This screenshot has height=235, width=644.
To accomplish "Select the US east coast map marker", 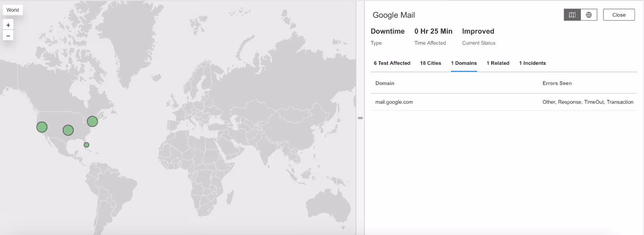I will click(x=92, y=121).
